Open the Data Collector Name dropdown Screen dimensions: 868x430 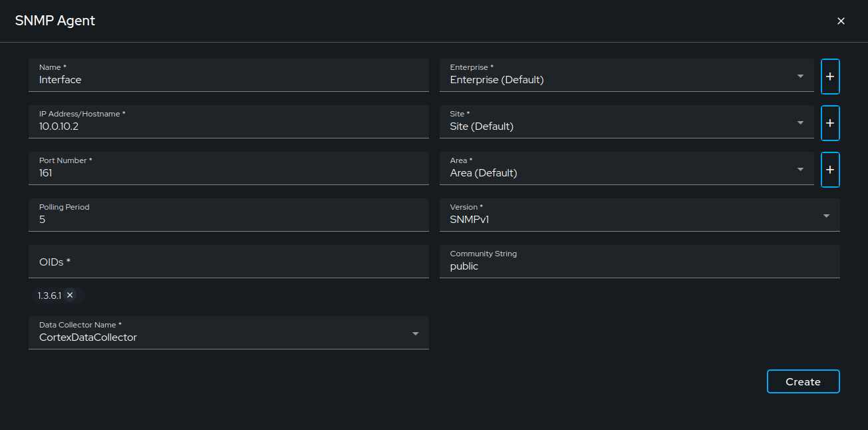point(229,333)
